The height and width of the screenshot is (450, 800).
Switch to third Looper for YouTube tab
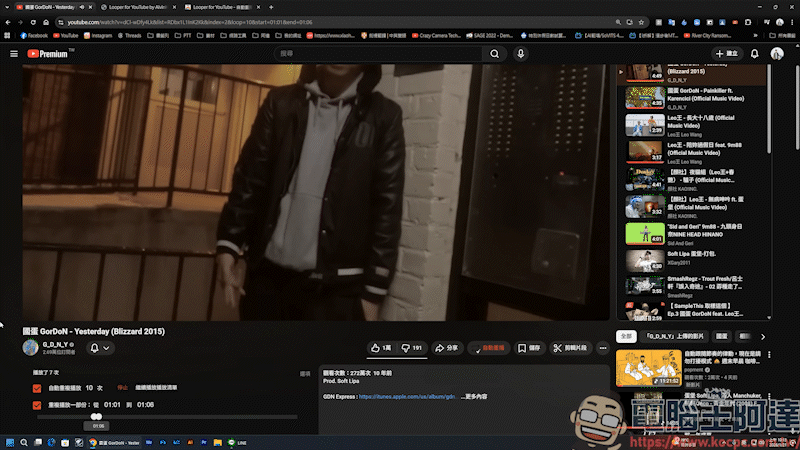[222, 7]
